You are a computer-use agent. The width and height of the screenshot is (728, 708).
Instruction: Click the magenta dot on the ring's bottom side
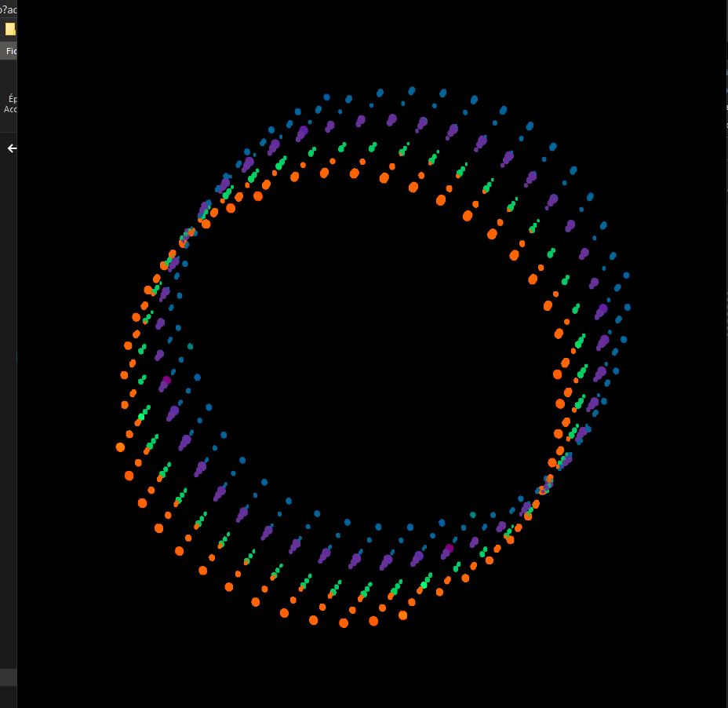(x=449, y=549)
